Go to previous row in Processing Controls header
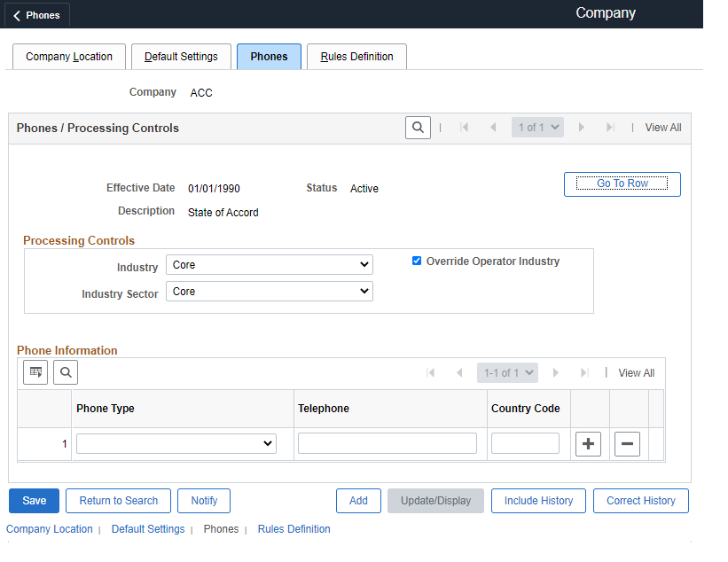 (x=493, y=127)
